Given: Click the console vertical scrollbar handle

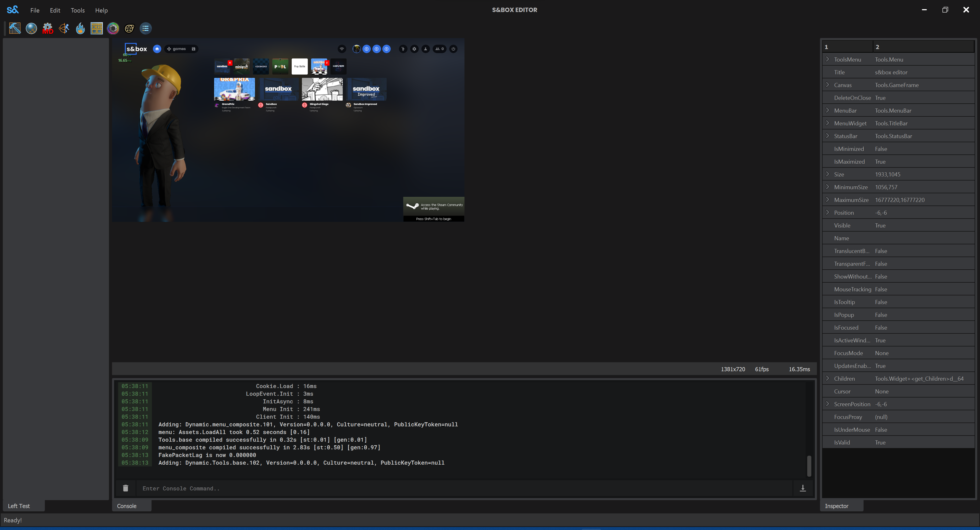Looking at the screenshot, I should [809, 466].
